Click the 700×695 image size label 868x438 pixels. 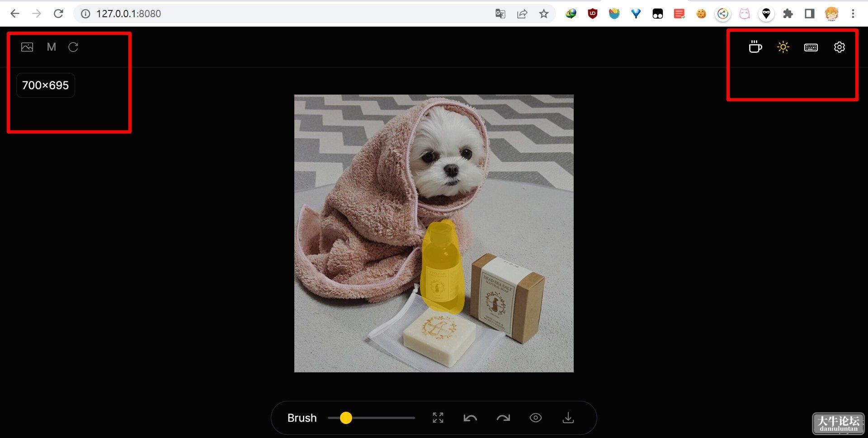pos(46,85)
